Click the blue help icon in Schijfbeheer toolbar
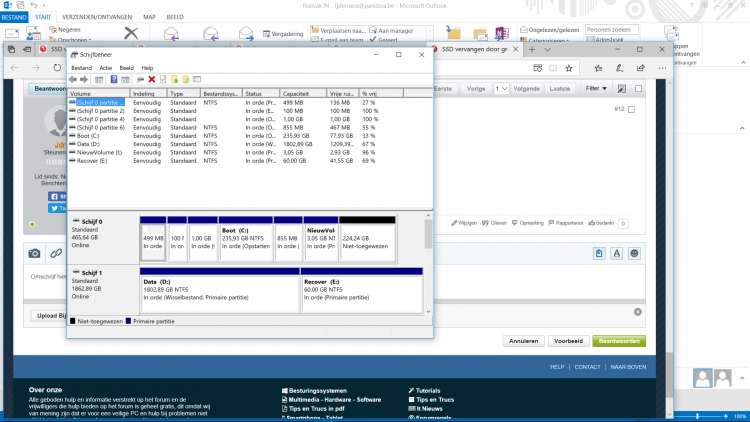The height and width of the screenshot is (422, 750). click(x=113, y=79)
